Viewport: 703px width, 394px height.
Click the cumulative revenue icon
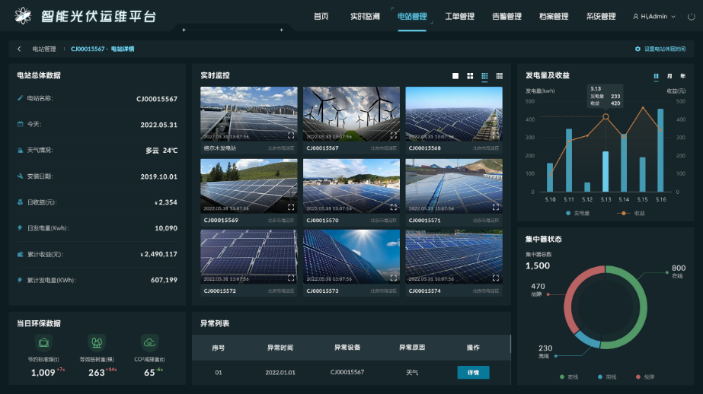click(20, 254)
